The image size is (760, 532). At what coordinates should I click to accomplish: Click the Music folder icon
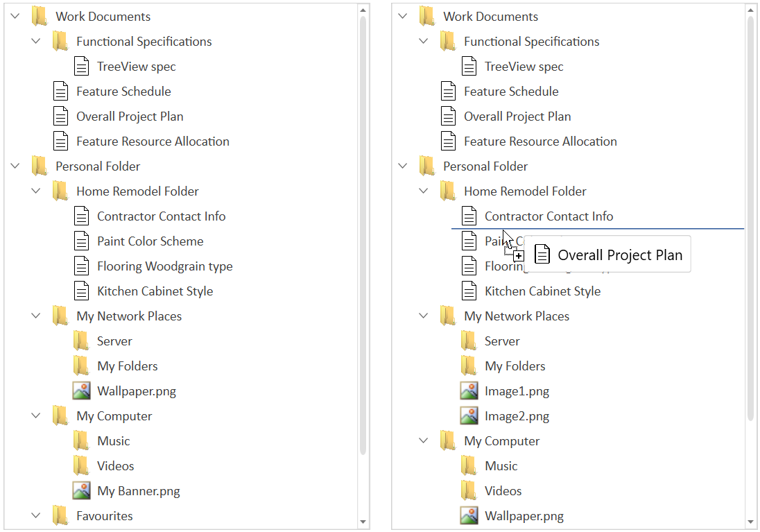[81, 440]
